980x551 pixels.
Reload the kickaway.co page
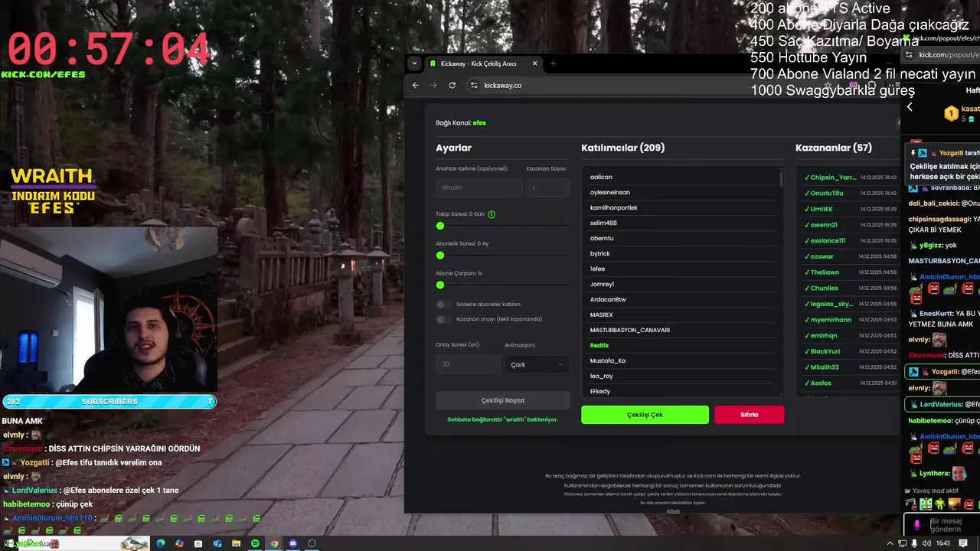click(452, 85)
